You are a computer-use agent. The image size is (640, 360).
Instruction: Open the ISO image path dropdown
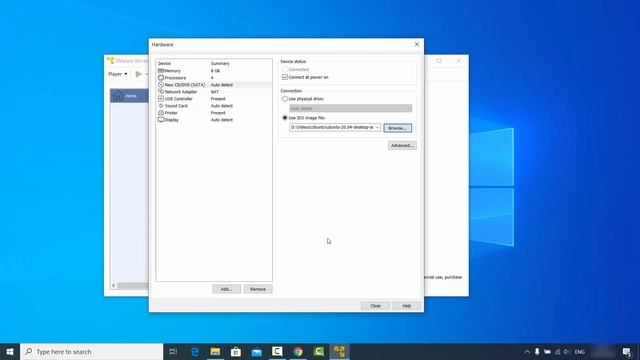377,127
